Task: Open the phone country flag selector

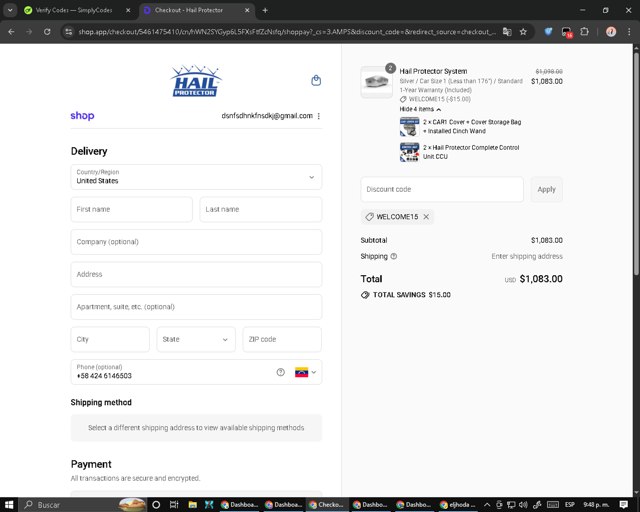Action: point(305,372)
